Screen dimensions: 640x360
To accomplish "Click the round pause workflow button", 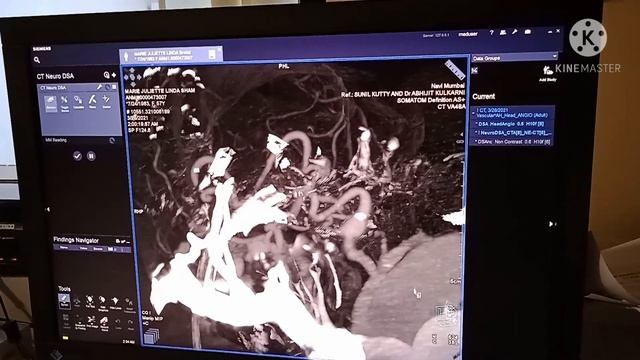I will pos(91,156).
